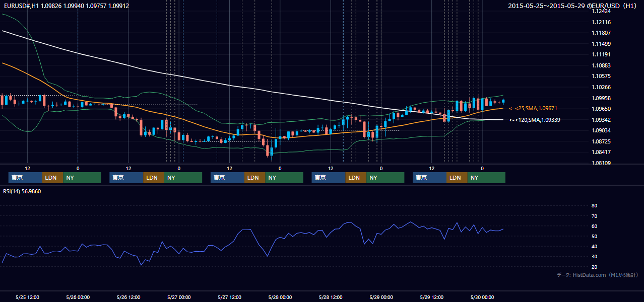Click the leftmost 東京 session block
The image size is (644, 302).
tap(25, 178)
